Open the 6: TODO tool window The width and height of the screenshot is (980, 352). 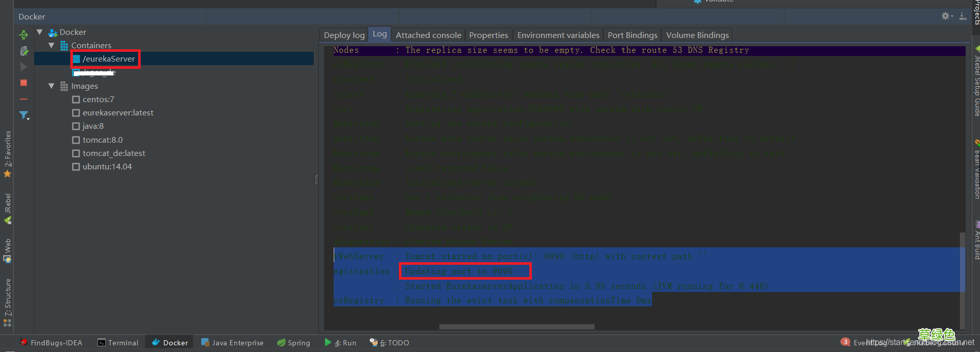(390, 343)
